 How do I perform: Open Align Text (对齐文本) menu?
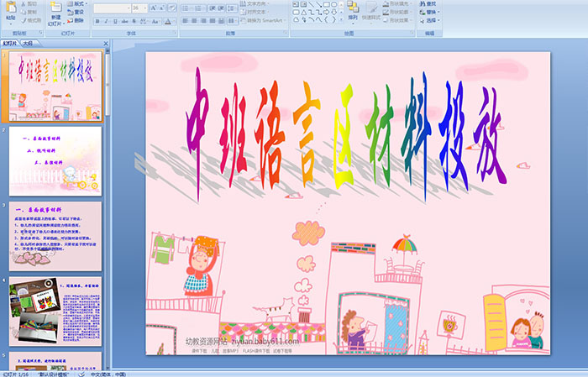point(256,12)
